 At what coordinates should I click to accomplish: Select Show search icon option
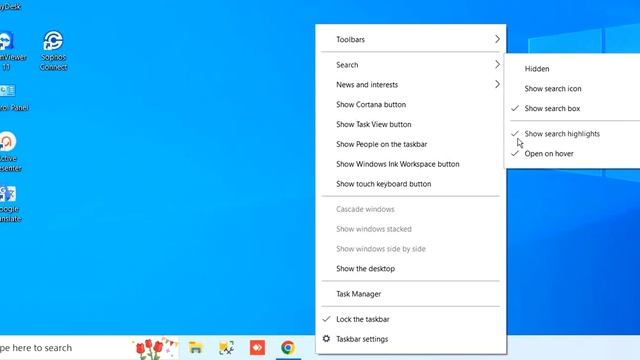573,89
